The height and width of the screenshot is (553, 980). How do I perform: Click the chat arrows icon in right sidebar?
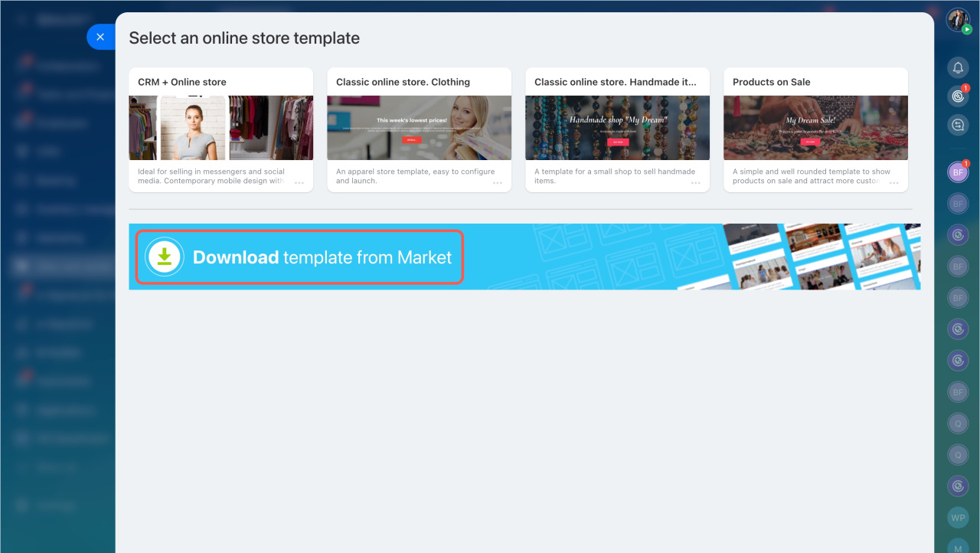tap(958, 124)
